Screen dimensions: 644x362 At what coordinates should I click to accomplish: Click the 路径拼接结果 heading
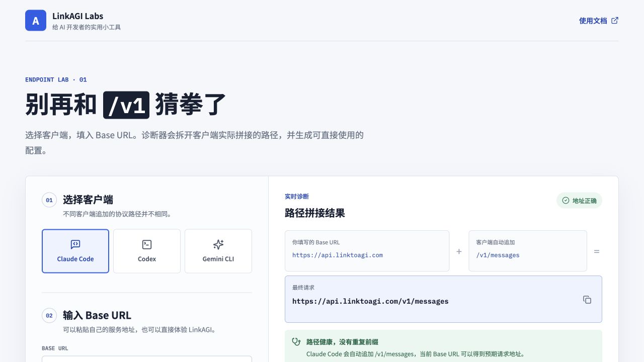[x=315, y=213]
